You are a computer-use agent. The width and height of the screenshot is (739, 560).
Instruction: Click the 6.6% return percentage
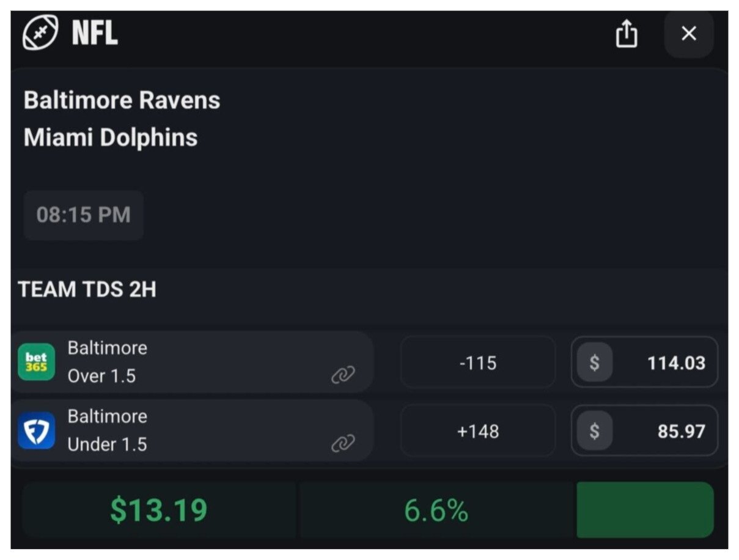click(436, 510)
